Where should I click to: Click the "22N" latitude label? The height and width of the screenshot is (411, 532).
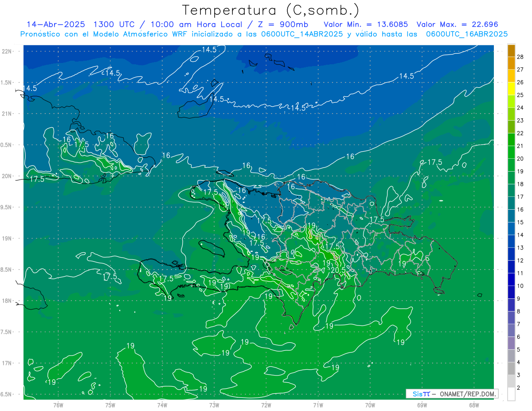7,51
